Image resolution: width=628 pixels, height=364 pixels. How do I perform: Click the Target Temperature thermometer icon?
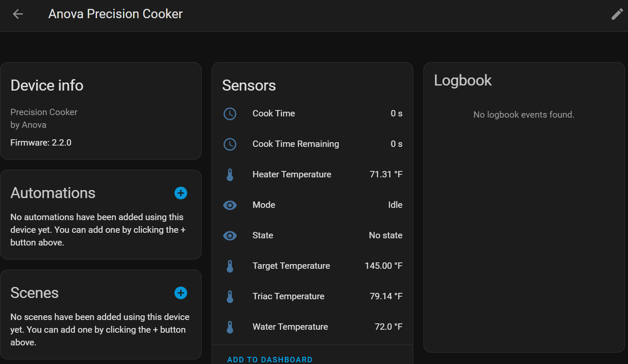click(230, 266)
